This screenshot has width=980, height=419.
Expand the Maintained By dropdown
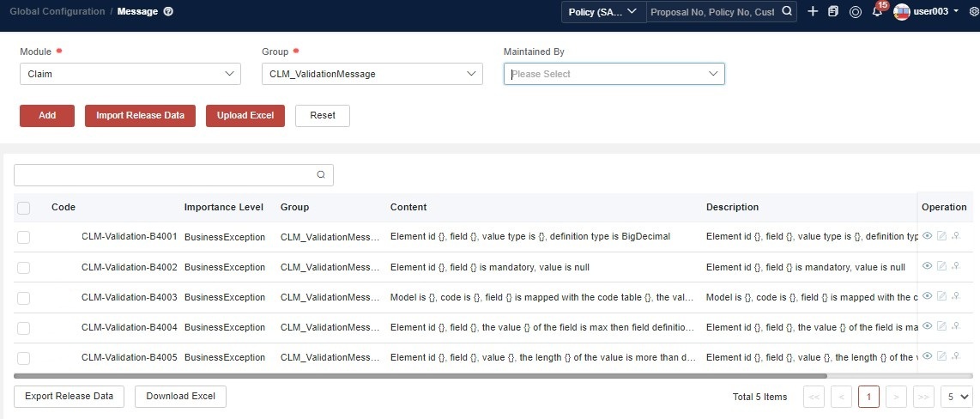point(614,74)
